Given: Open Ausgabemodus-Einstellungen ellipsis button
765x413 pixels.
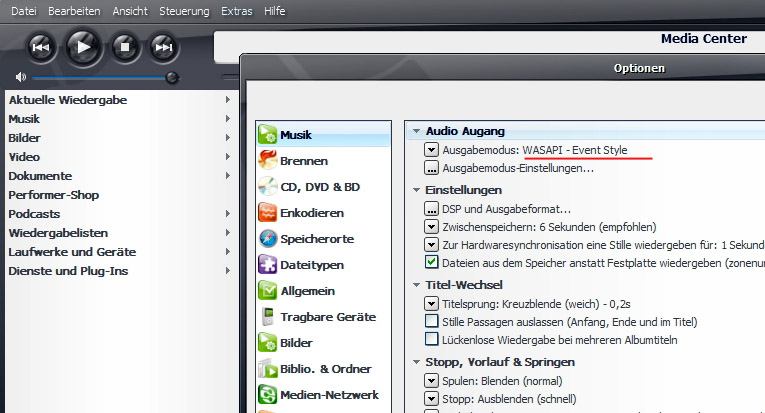Looking at the screenshot, I should click(431, 167).
